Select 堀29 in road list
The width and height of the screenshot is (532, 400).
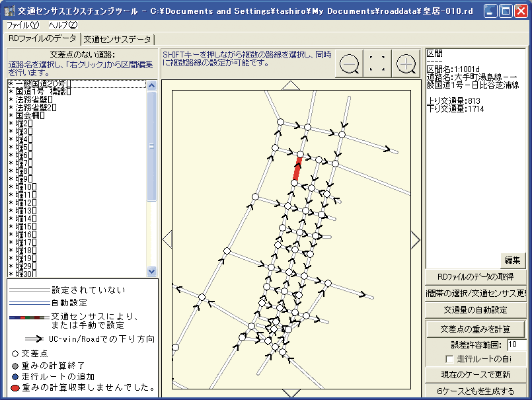77,266
